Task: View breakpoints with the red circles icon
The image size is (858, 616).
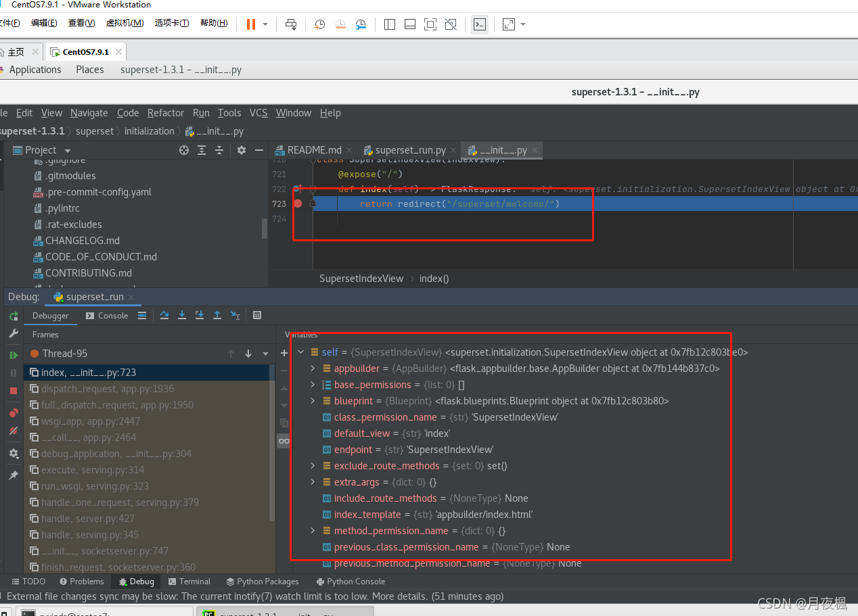Action: (14, 412)
